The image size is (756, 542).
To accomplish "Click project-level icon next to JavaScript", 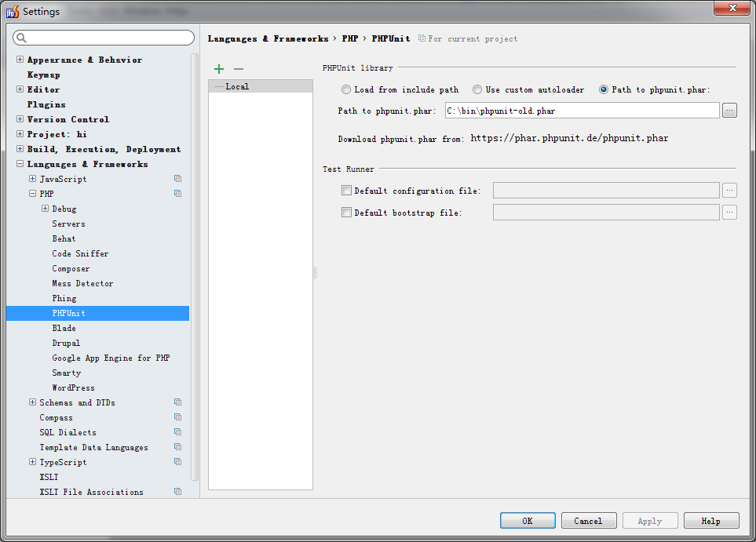I will (177, 179).
